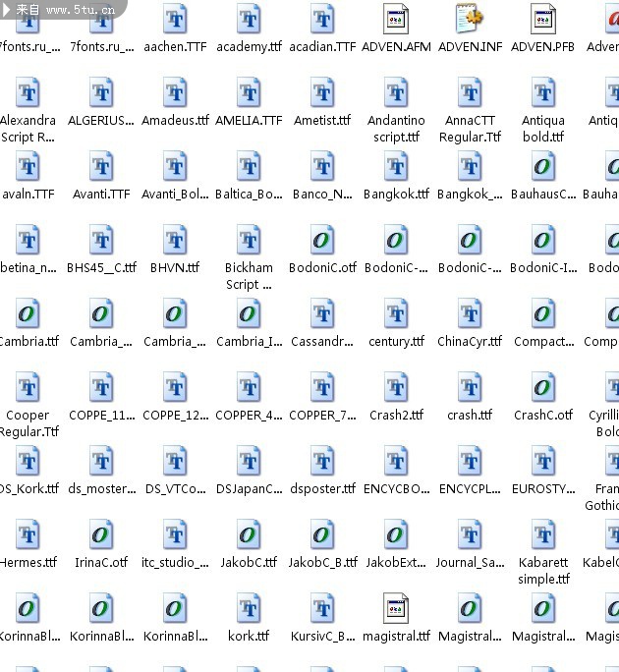Select the ChinaCyr.ttf font icon
This screenshot has height=672, width=619.
pyautogui.click(x=470, y=314)
